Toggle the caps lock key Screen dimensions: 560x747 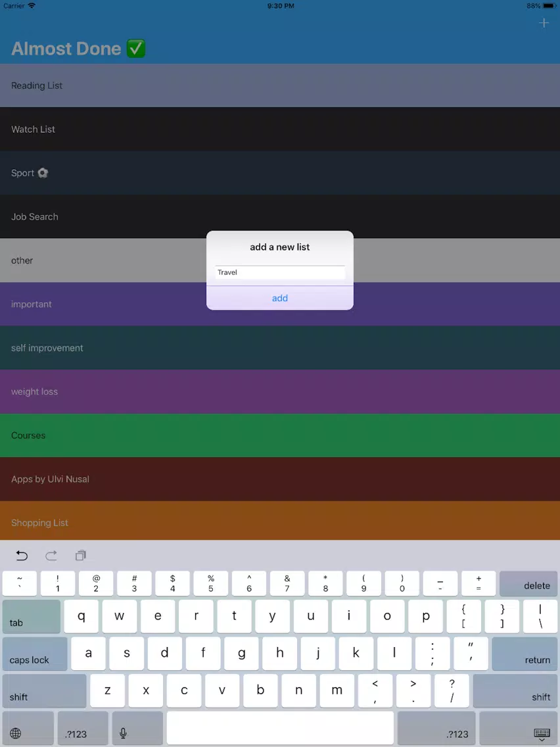click(35, 654)
